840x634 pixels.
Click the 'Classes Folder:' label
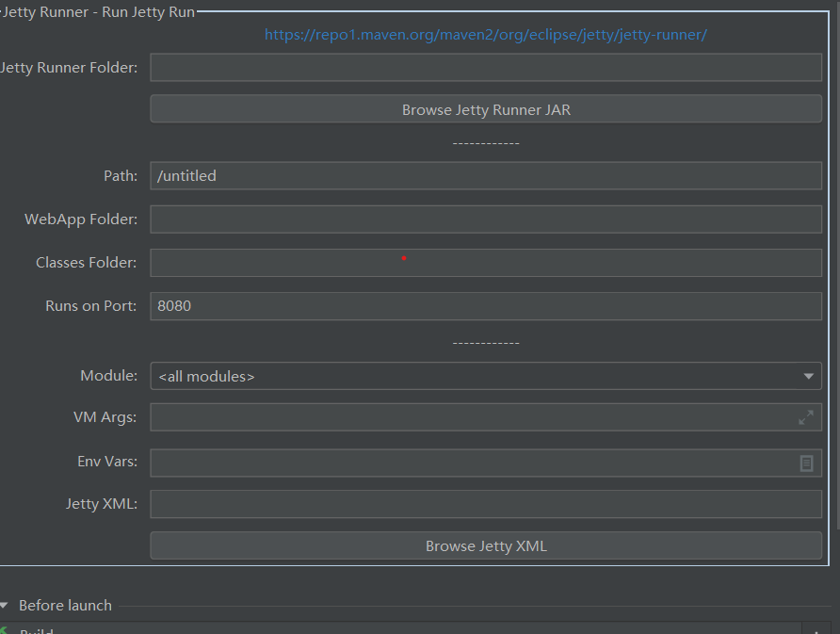[87, 263]
